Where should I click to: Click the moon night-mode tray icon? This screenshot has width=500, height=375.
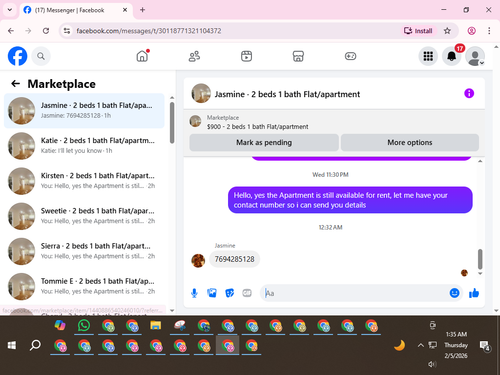click(x=399, y=345)
